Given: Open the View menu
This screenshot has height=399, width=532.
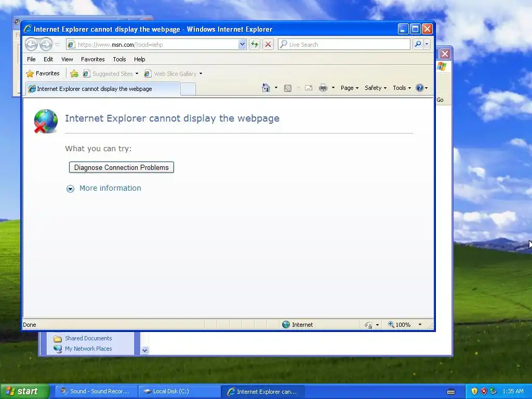Looking at the screenshot, I should pos(67,59).
